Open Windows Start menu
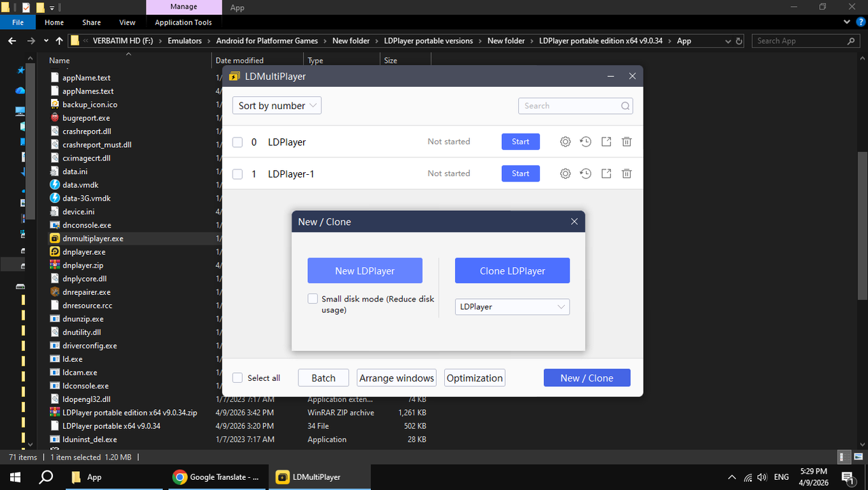This screenshot has height=490, width=868. [x=14, y=477]
